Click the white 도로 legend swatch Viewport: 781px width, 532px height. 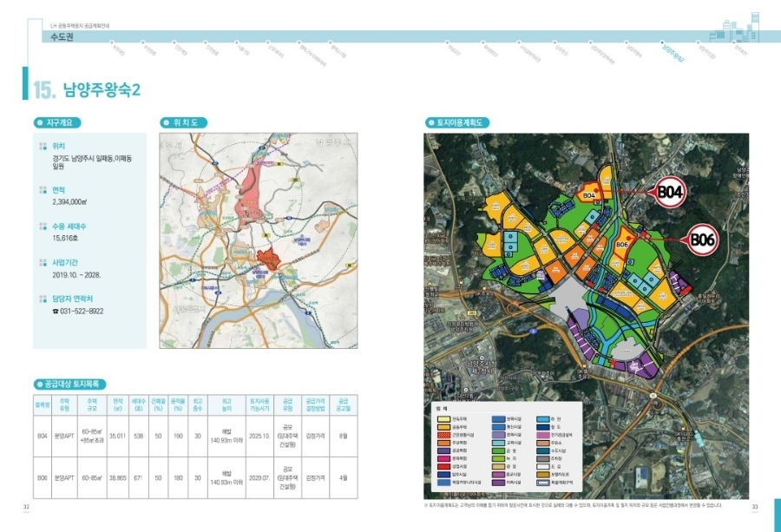pyautogui.click(x=543, y=467)
